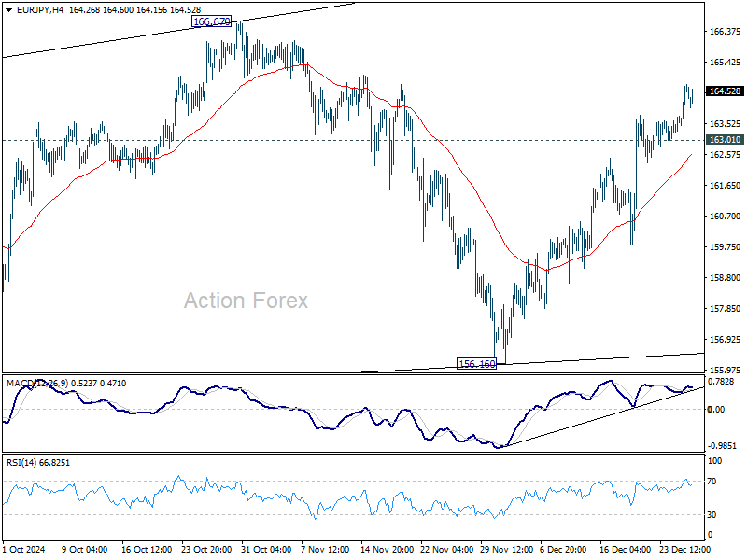747x560 pixels.
Task: Select the 23 Dec 12:00 time marker
Action: (x=684, y=549)
